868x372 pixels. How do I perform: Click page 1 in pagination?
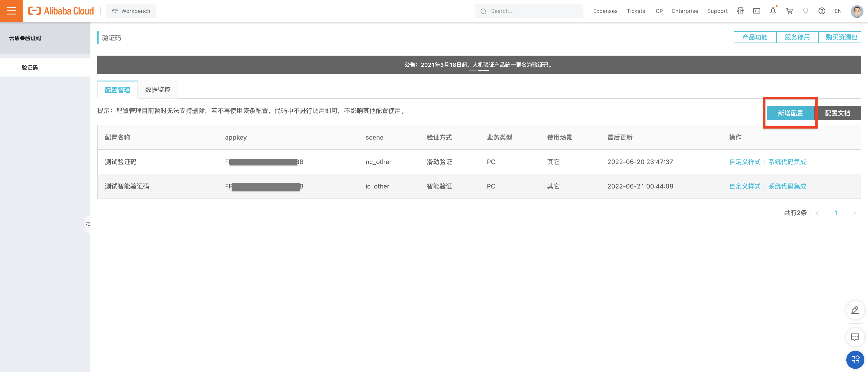(836, 213)
